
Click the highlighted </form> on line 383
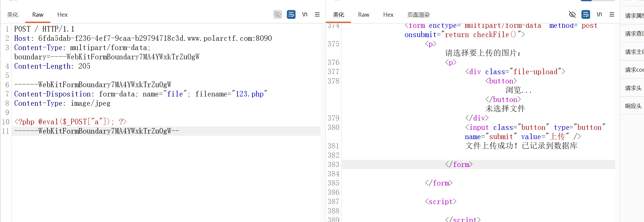[459, 164]
